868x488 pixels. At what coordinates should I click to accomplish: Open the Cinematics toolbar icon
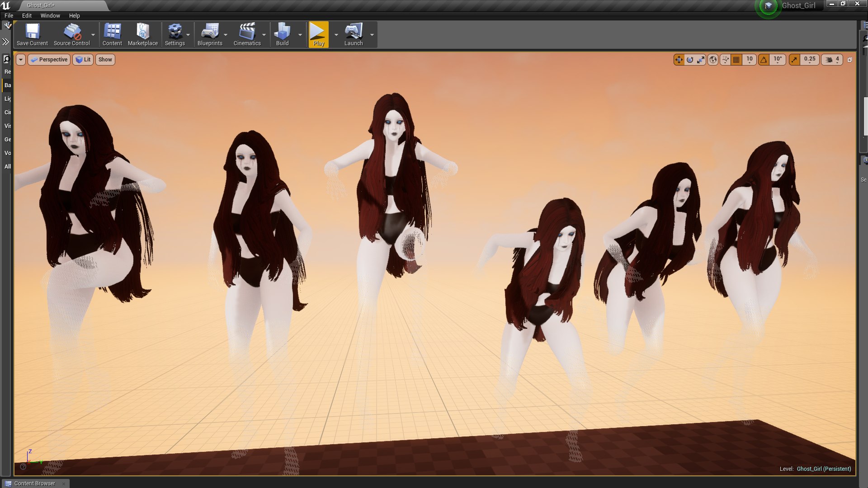point(247,35)
